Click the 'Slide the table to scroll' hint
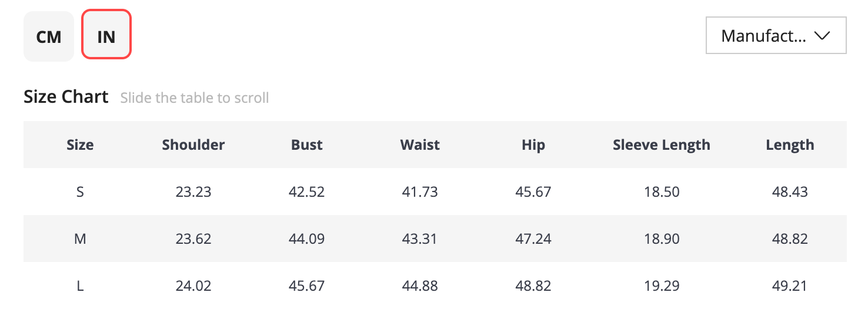This screenshot has width=868, height=309. 195,98
